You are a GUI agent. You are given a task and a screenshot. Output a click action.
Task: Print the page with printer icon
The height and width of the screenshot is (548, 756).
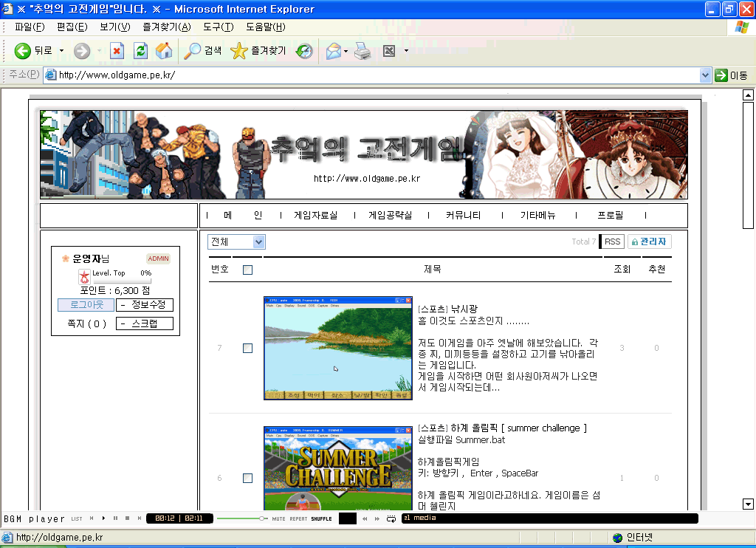[362, 51]
